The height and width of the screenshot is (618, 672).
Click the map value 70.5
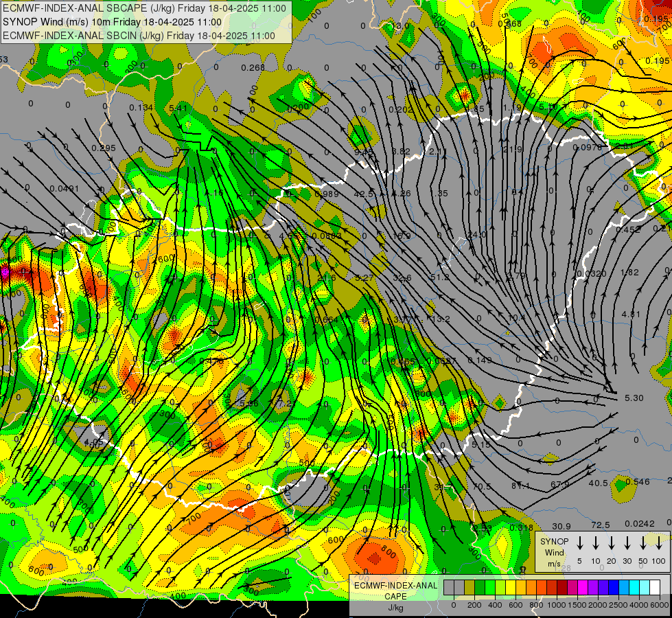click(x=481, y=487)
